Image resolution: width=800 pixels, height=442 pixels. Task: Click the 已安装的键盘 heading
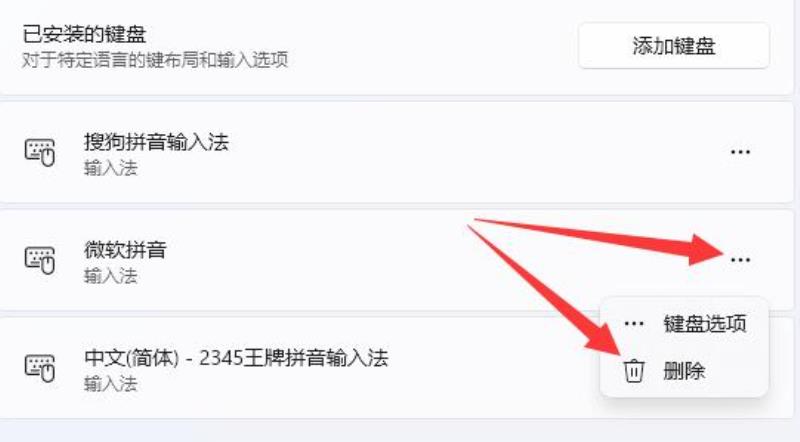84,35
